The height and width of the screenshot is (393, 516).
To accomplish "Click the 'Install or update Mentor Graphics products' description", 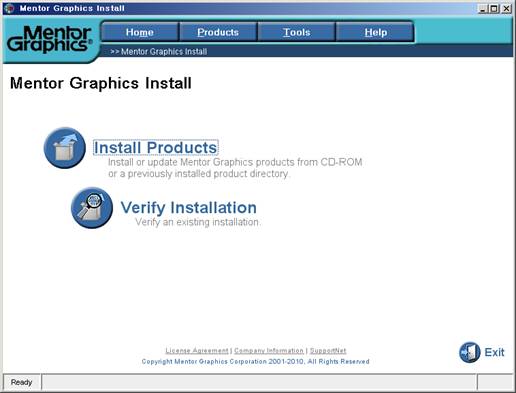I will [235, 168].
